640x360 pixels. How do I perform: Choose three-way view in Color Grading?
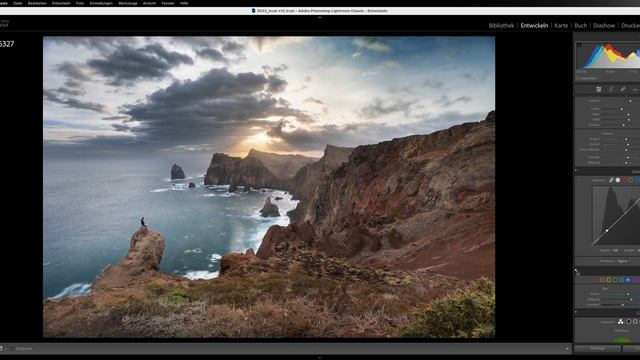point(621,322)
